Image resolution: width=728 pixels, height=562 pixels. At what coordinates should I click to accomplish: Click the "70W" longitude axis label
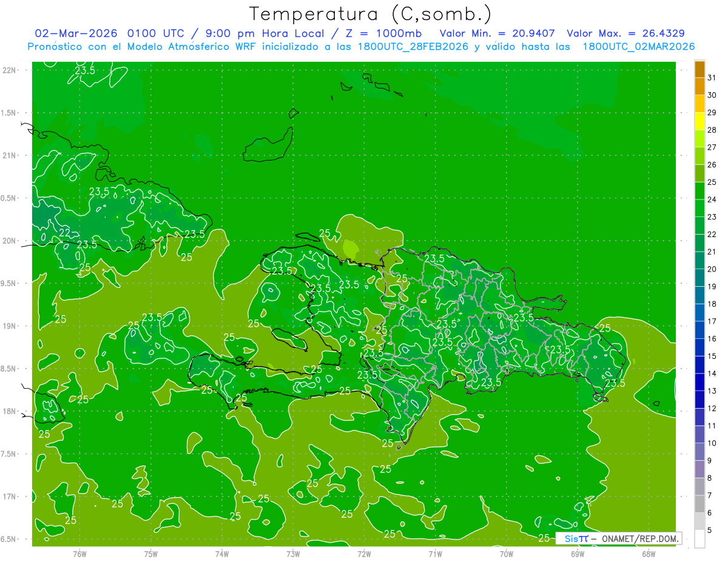pyautogui.click(x=507, y=554)
